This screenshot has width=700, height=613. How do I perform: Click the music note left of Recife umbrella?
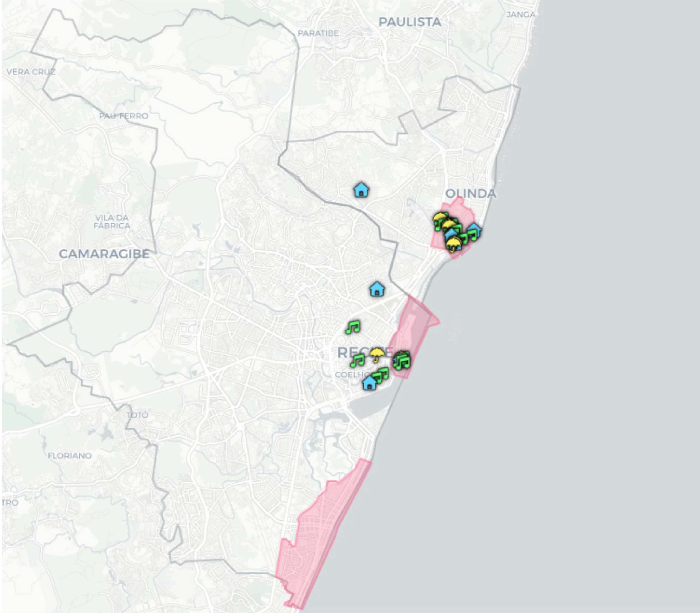(358, 360)
